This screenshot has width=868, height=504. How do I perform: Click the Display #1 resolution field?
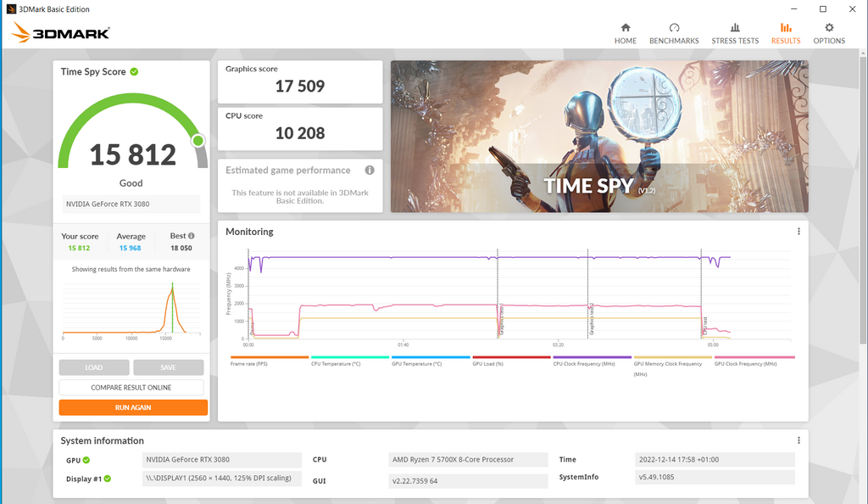point(221,478)
